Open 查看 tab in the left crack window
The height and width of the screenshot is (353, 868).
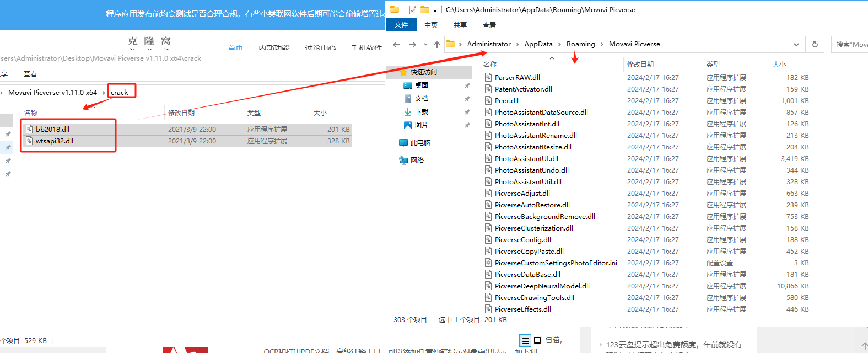coord(30,73)
